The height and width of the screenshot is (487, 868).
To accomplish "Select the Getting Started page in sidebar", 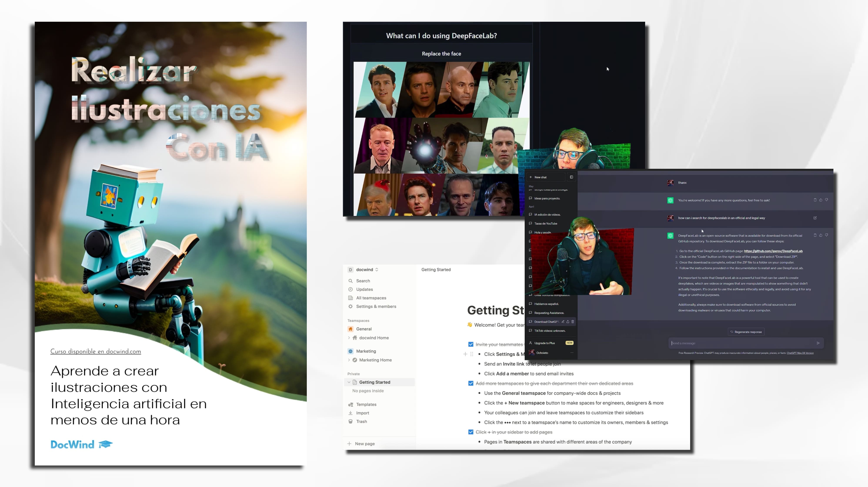I will pyautogui.click(x=379, y=382).
